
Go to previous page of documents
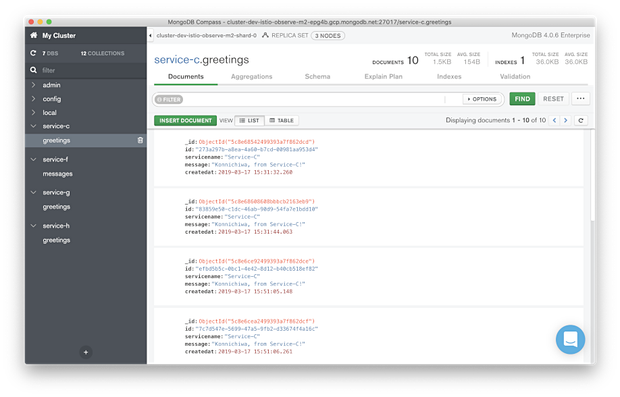click(554, 120)
